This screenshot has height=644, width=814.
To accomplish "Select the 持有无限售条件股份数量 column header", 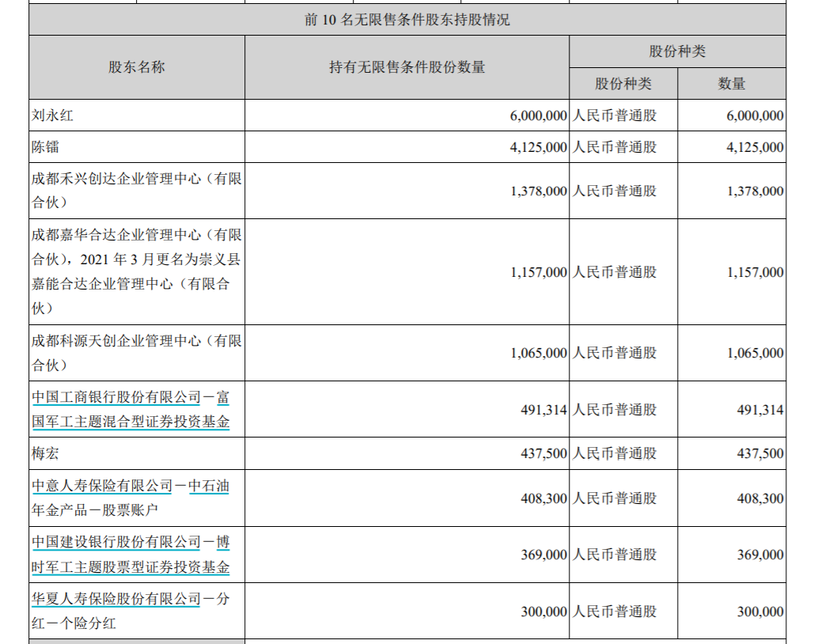I will pyautogui.click(x=407, y=67).
